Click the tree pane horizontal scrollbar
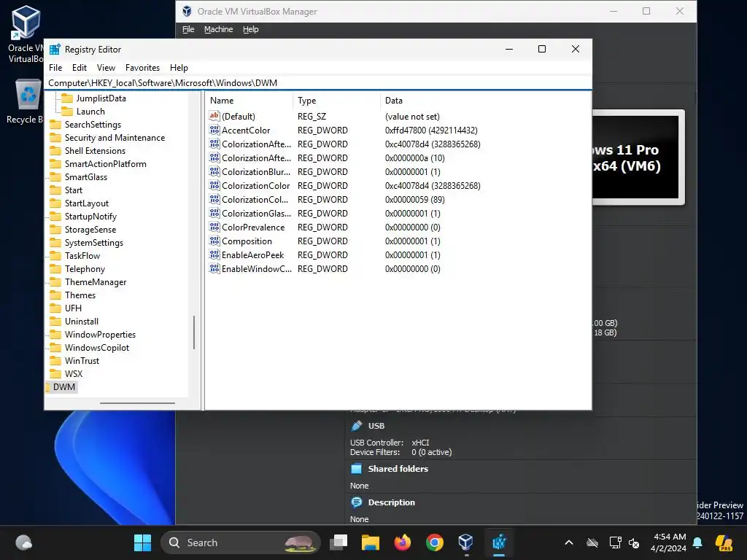The width and height of the screenshot is (747, 560). [138, 402]
